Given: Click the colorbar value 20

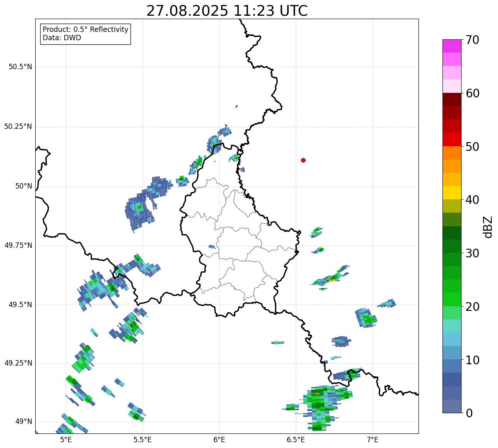Looking at the screenshot, I should click(x=472, y=307).
